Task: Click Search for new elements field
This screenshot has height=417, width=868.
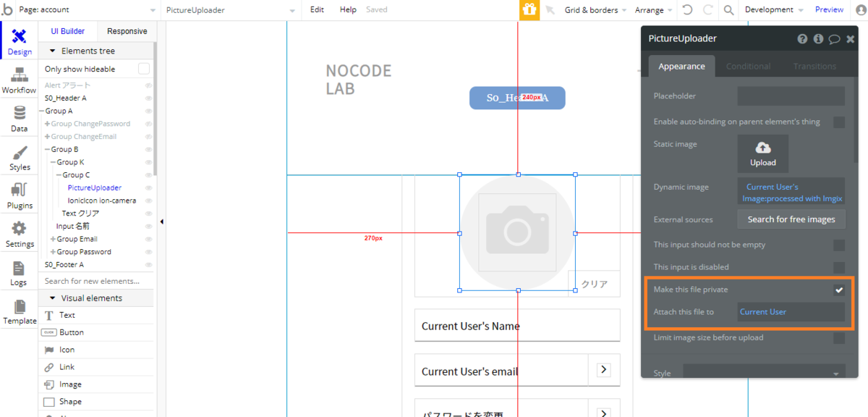Action: 96,281
